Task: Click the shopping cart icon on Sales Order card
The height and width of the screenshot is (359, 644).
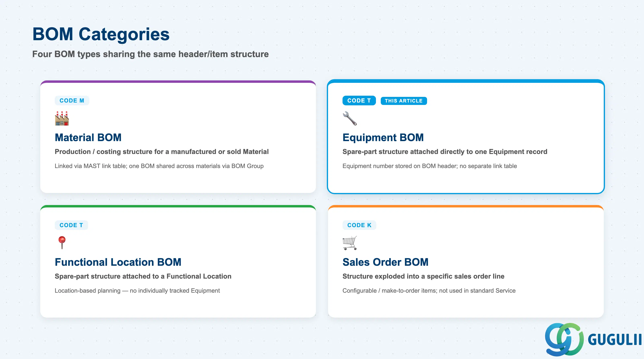Action: 350,243
